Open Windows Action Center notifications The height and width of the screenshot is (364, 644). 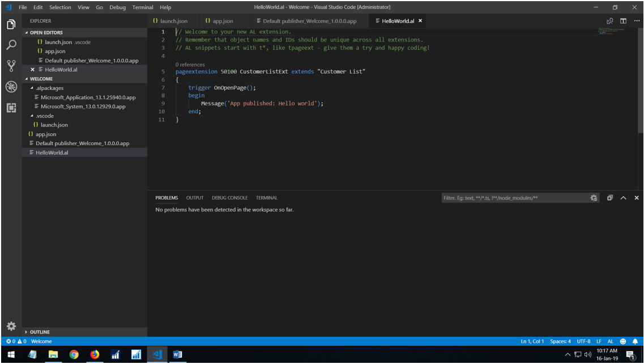point(630,354)
